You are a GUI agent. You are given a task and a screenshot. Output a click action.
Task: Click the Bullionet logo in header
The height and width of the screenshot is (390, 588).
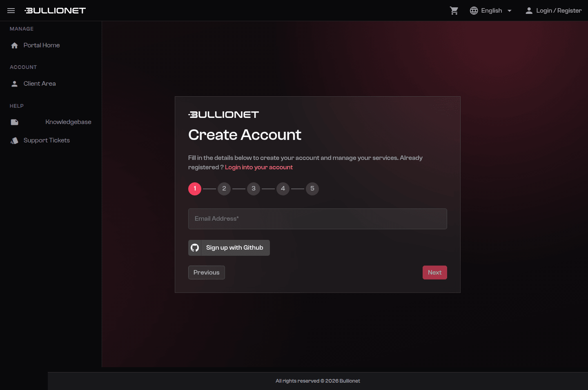(55, 11)
